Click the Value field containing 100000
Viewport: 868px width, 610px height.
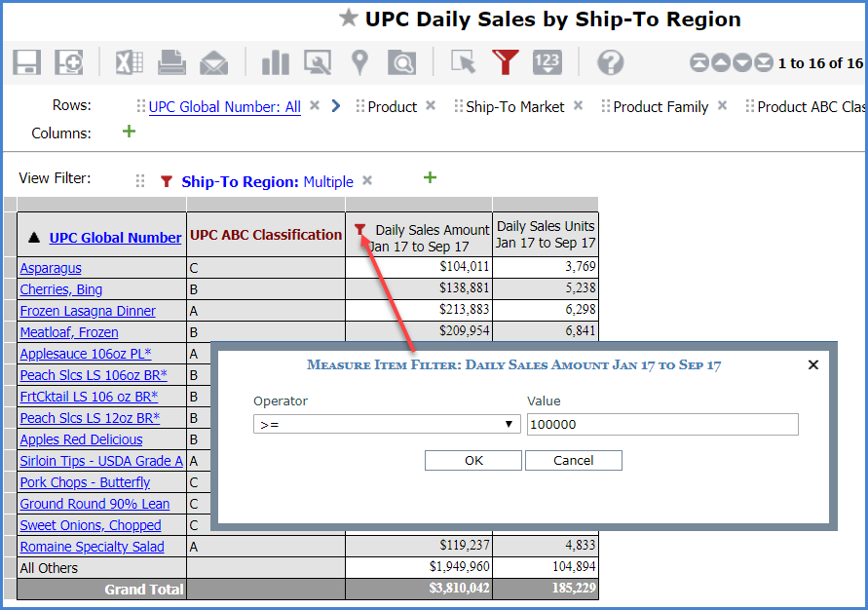661,424
